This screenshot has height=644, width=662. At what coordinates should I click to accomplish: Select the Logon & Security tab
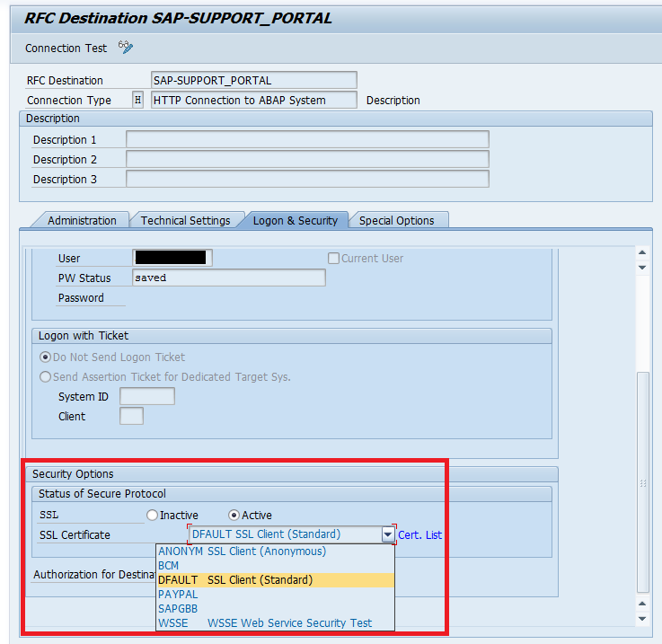click(296, 220)
